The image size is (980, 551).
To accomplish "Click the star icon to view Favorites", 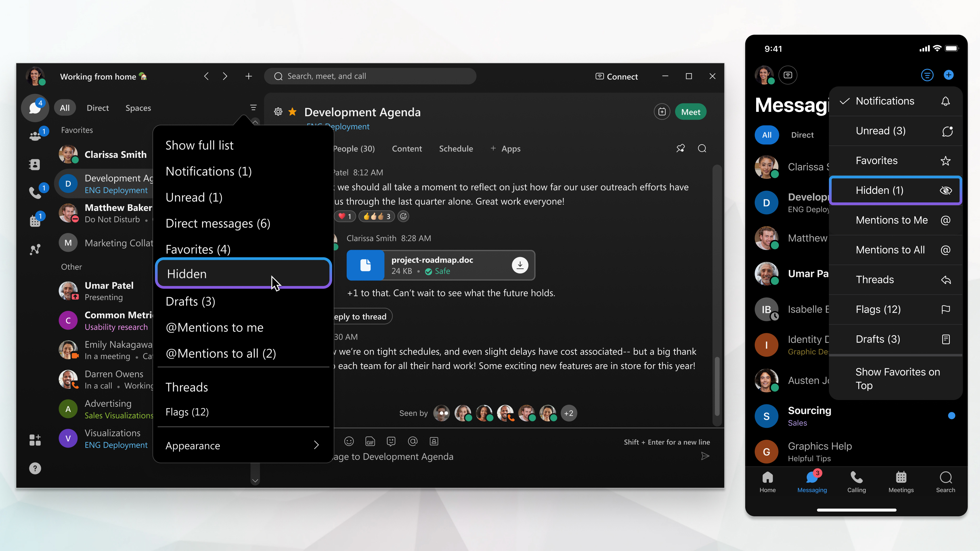I will (x=946, y=160).
